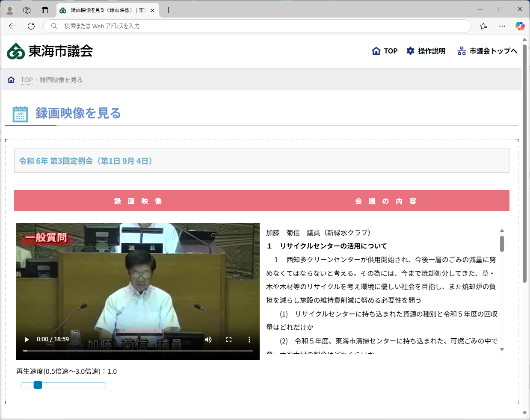The image size is (530, 420).
Task: Minimize the browser window
Action: pyautogui.click(x=480, y=9)
